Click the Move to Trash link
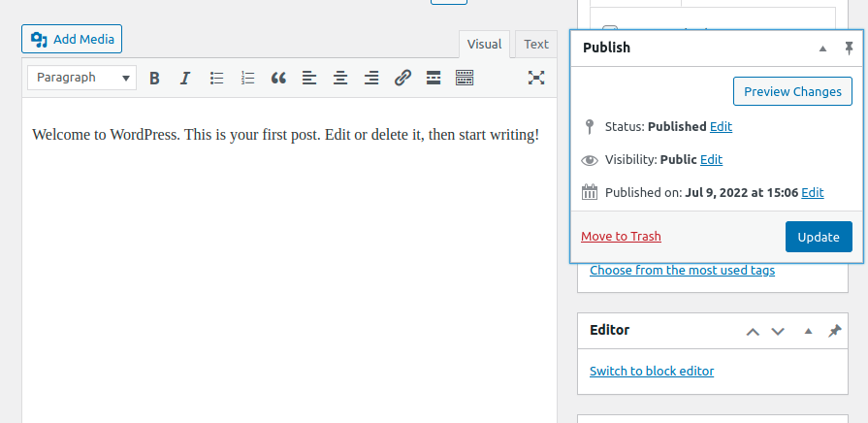Image resolution: width=868 pixels, height=423 pixels. click(x=621, y=237)
